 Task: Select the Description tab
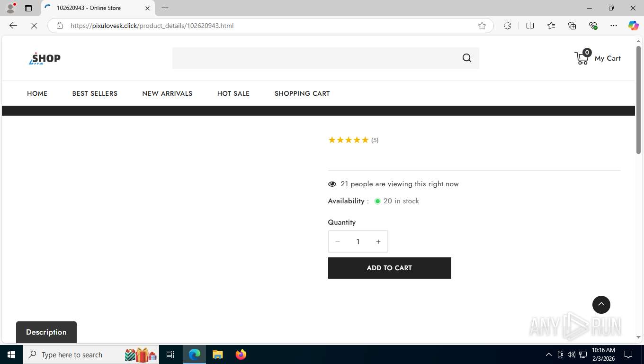click(46, 332)
